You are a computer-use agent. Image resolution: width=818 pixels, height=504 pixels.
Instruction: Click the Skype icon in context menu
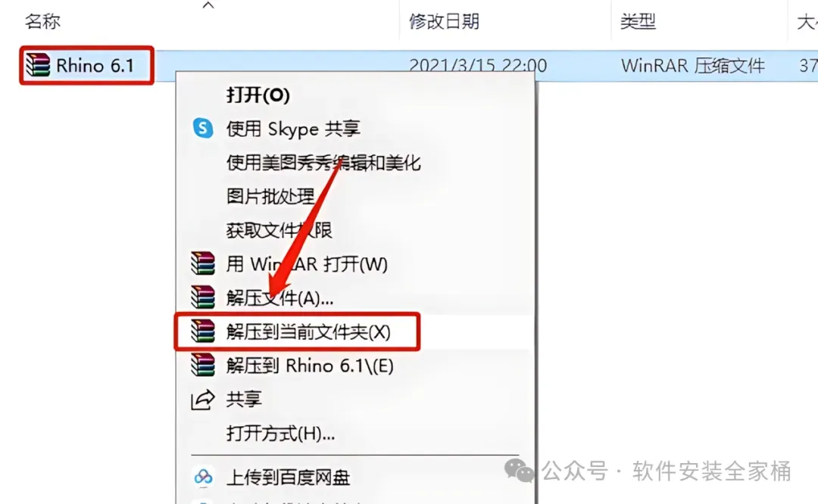[203, 128]
